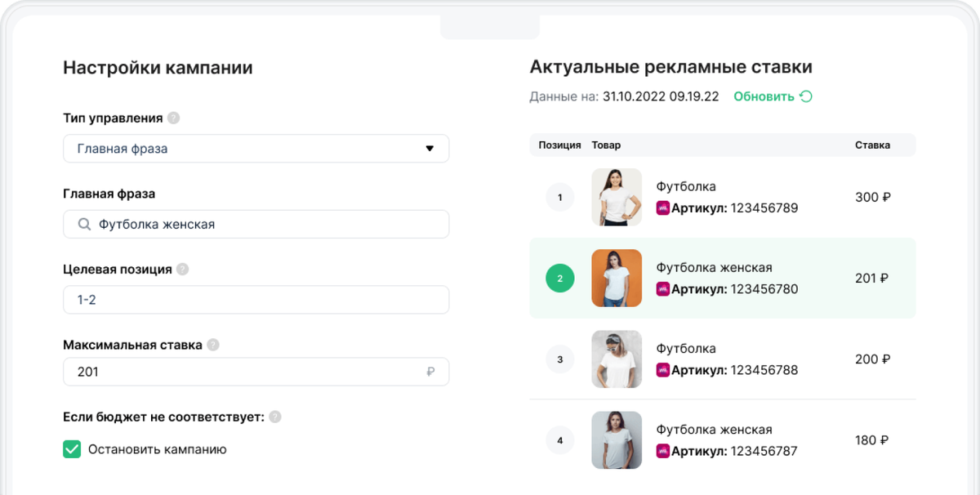Open help tooltip next to Максимальная ставка
The height and width of the screenshot is (495, 980).
click(213, 346)
